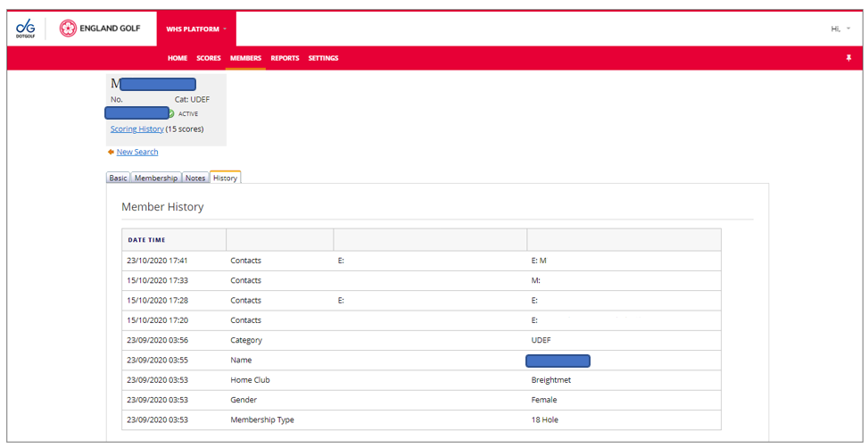
Task: Switch to the Basic tab
Action: [118, 178]
